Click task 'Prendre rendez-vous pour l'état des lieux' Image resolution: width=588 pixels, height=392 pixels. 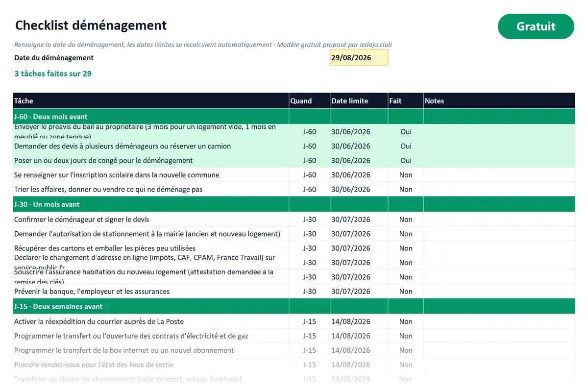(x=94, y=365)
